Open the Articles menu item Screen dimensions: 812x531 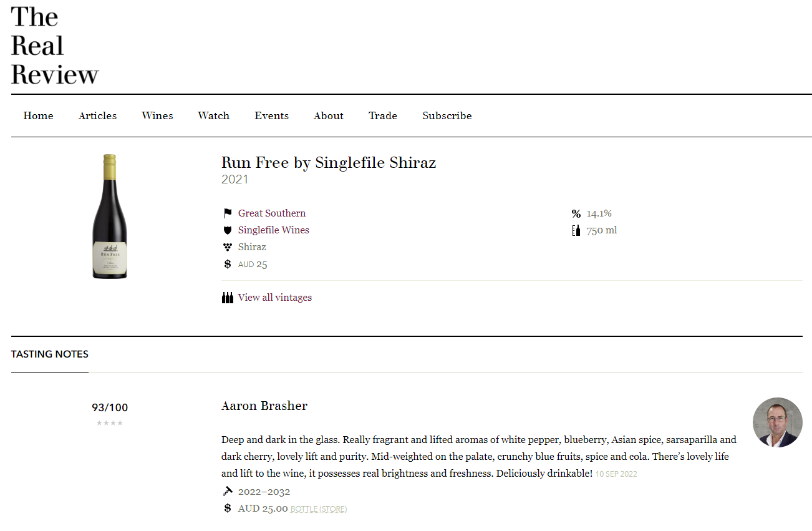pos(97,115)
